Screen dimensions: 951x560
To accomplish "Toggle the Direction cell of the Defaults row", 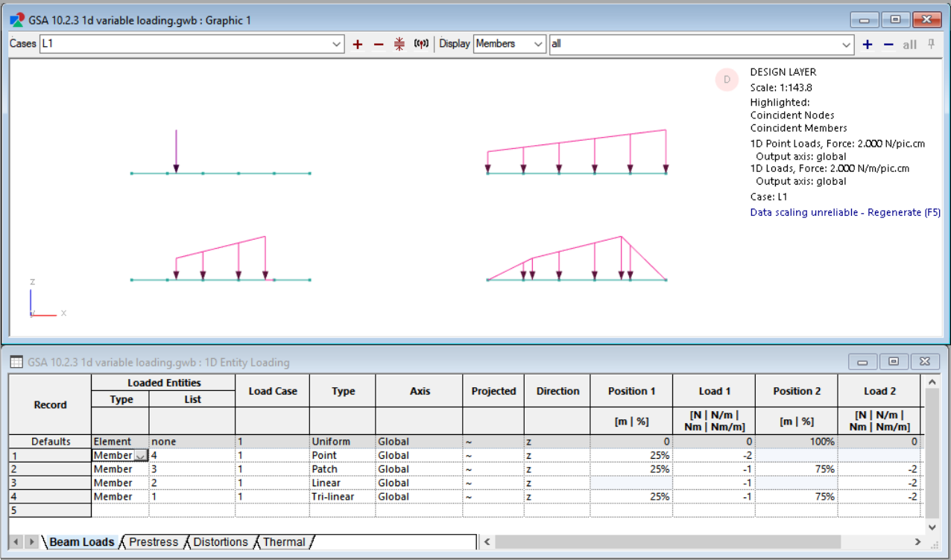I will (557, 441).
